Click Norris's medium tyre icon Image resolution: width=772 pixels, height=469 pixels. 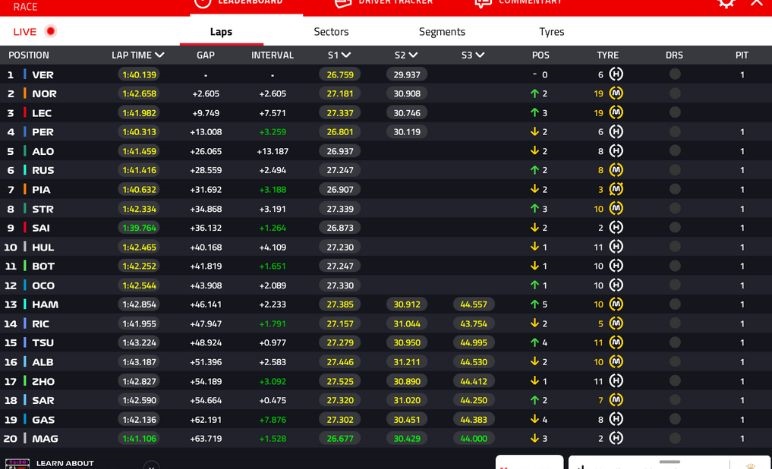pos(616,94)
